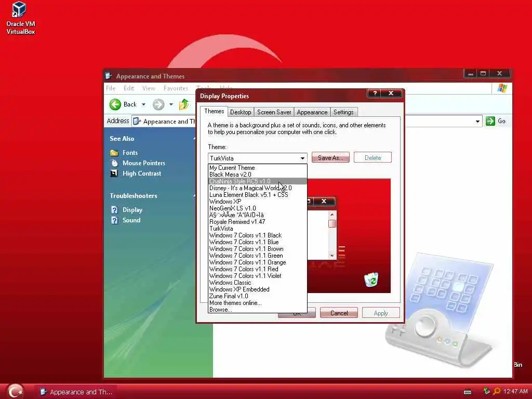Image resolution: width=532 pixels, height=399 pixels.
Task: Click the Display troubleshooter question icon
Action: tap(115, 210)
